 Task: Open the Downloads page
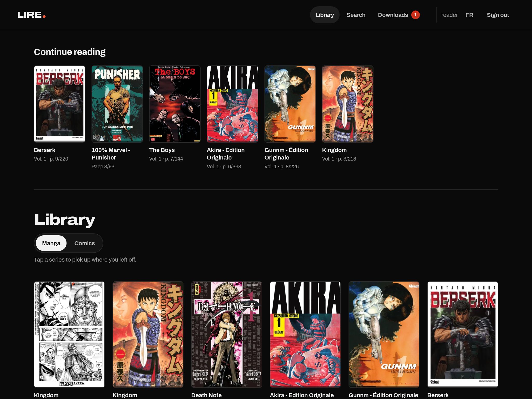[x=393, y=15]
